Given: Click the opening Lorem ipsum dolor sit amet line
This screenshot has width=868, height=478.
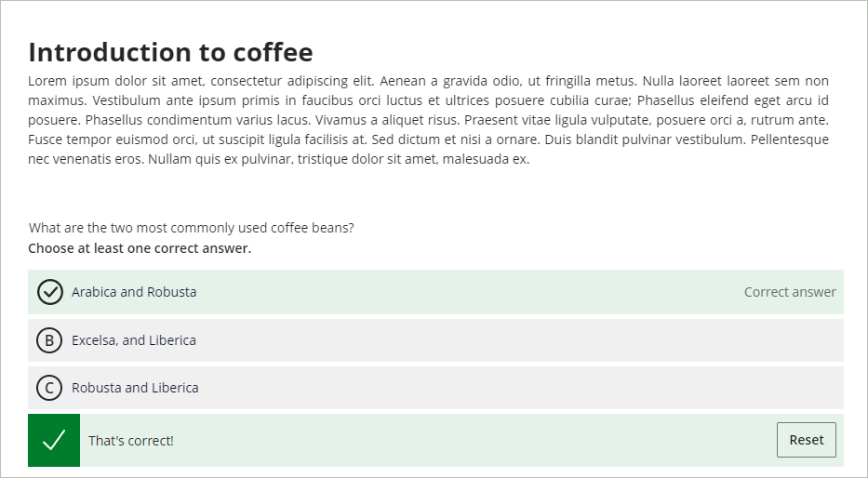Looking at the screenshot, I should point(429,81).
